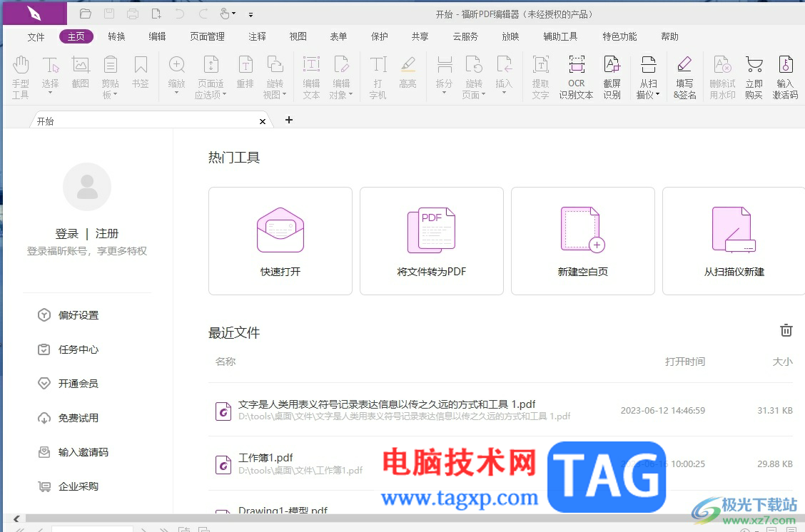Expand Rotate View dropdown (旋转视图)
The width and height of the screenshot is (805, 532).
pyautogui.click(x=285, y=94)
